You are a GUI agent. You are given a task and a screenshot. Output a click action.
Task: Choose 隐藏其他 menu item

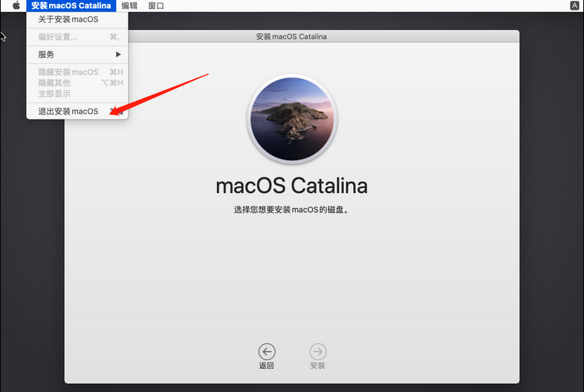(x=77, y=82)
